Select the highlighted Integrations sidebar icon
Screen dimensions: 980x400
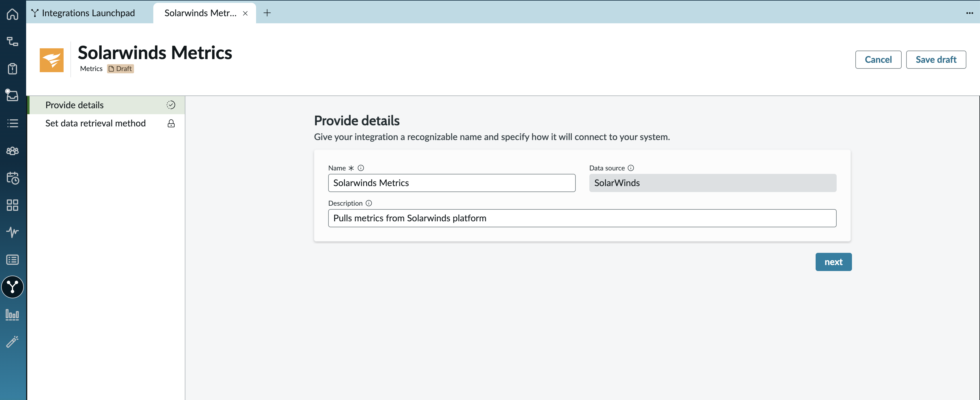(12, 287)
